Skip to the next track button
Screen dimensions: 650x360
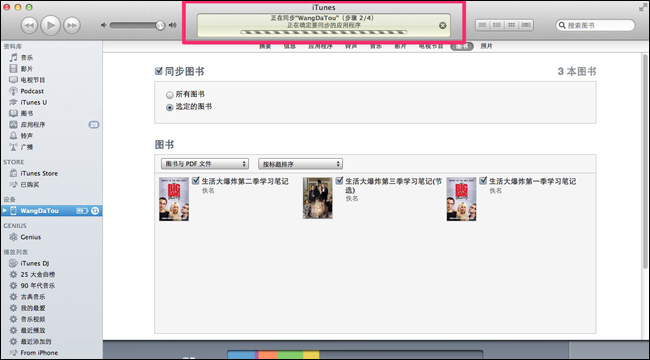click(72, 25)
